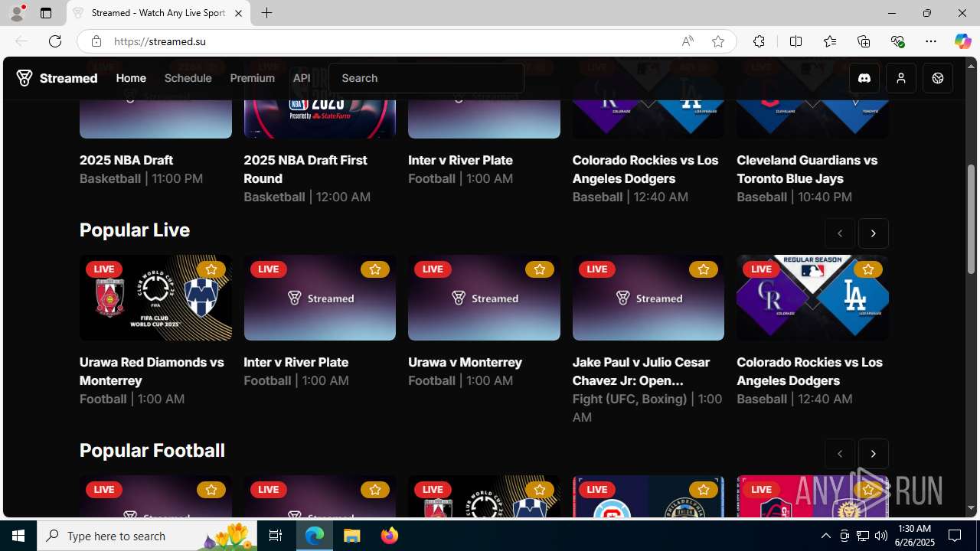Favorite Inter v River Plate in Popular Live

click(375, 269)
